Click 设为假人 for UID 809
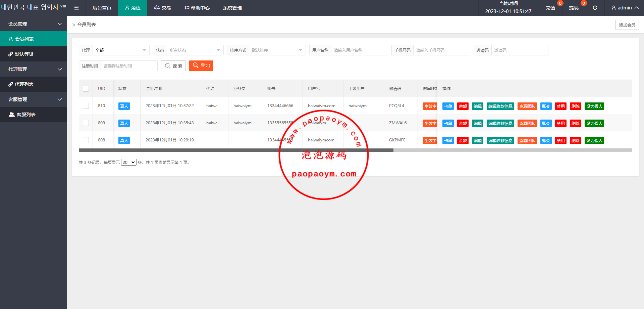Viewport: 644px width, 309px height. pyautogui.click(x=594, y=123)
